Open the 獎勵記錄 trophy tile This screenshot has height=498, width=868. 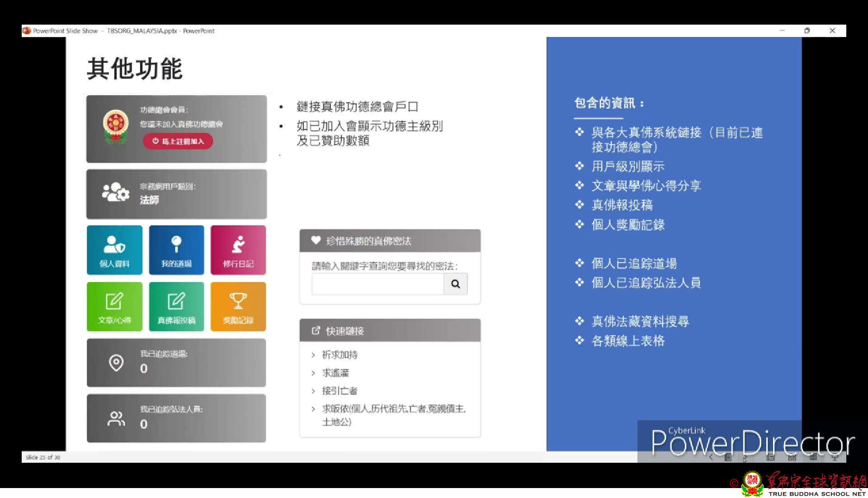[x=238, y=307]
